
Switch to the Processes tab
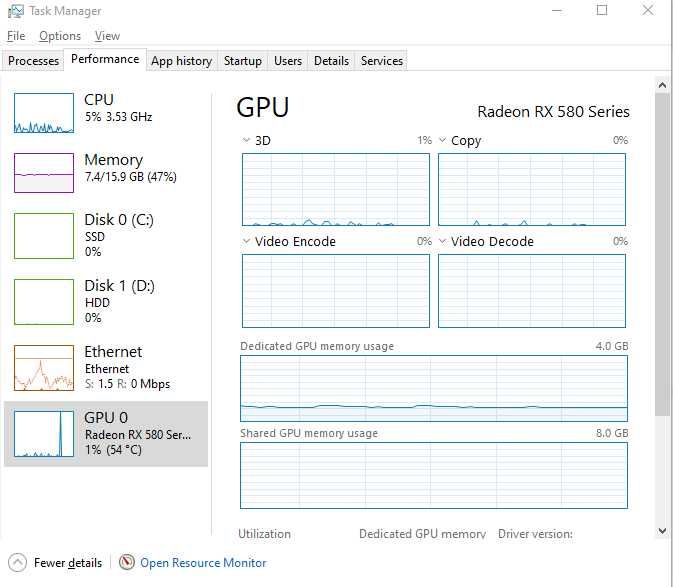(33, 61)
